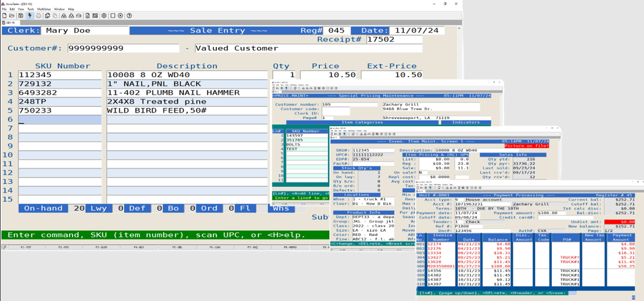Click the Open folder toolbar icon
The width and height of the screenshot is (644, 301).
pyautogui.click(x=12, y=15)
